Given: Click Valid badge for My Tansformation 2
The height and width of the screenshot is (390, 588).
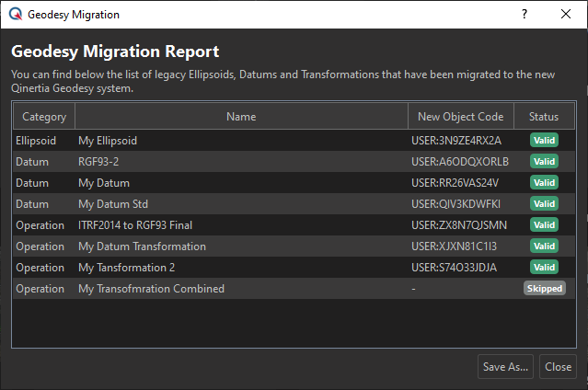Looking at the screenshot, I should click(544, 267).
